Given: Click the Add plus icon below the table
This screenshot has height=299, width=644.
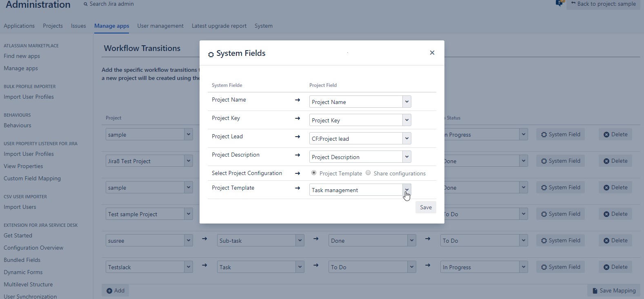Looking at the screenshot, I should [x=109, y=291].
